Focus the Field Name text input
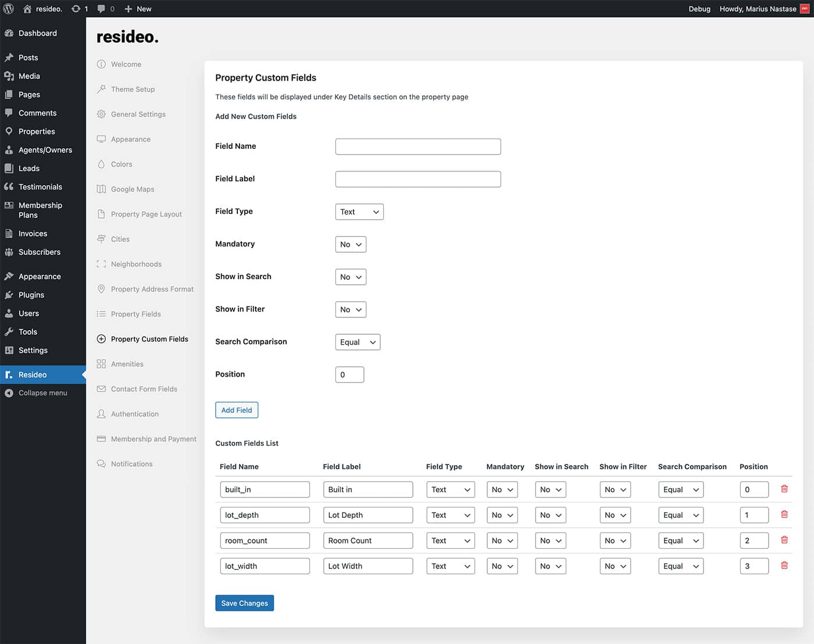 tap(417, 146)
